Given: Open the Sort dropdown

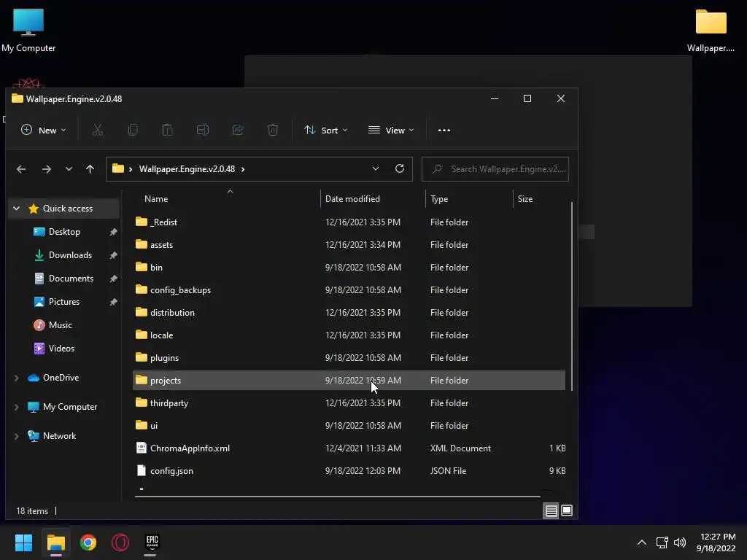Looking at the screenshot, I should (326, 130).
